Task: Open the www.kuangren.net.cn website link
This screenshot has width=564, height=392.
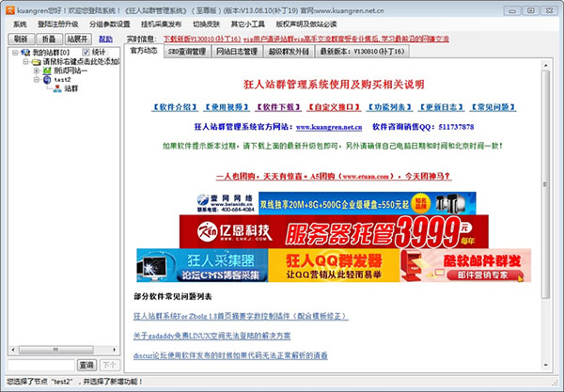Action: tap(329, 127)
